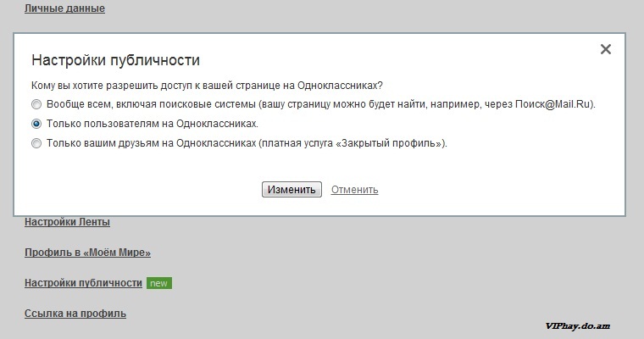This screenshot has height=339, width=644.
Task: Close the publicity settings dialog with X
Action: (605, 49)
